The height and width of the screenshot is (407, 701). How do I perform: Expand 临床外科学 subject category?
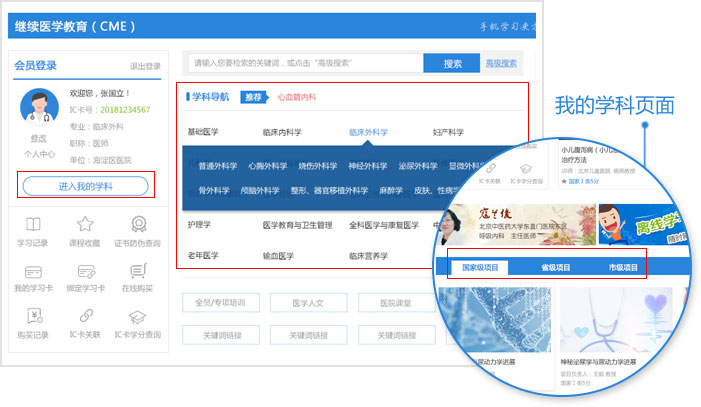[x=368, y=132]
